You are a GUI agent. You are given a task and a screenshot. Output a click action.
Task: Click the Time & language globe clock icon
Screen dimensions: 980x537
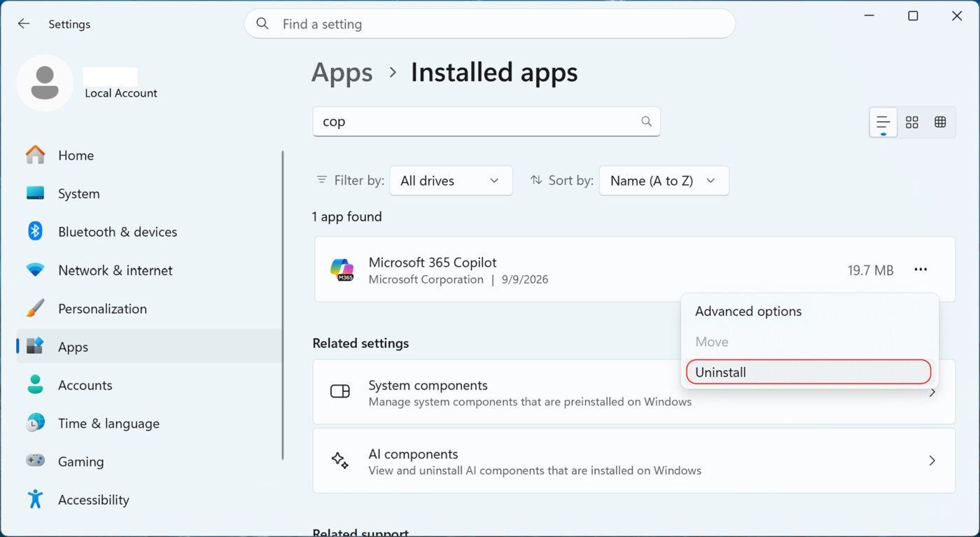(x=35, y=423)
